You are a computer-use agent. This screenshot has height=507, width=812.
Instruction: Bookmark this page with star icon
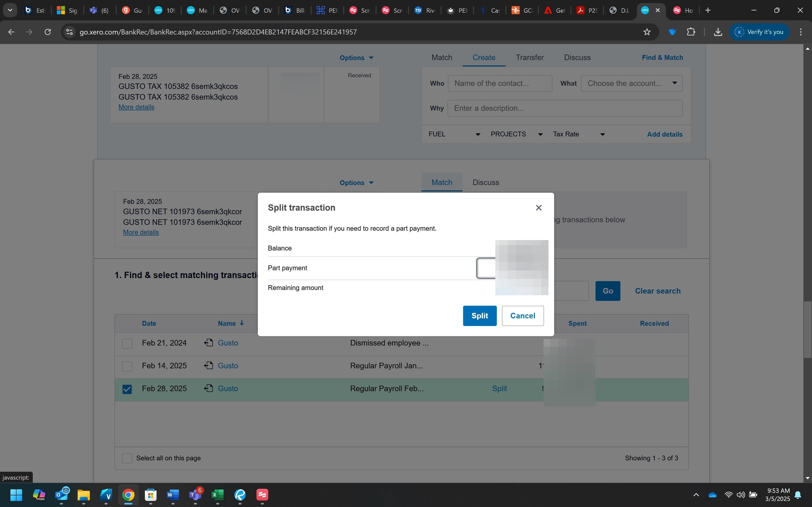point(647,32)
